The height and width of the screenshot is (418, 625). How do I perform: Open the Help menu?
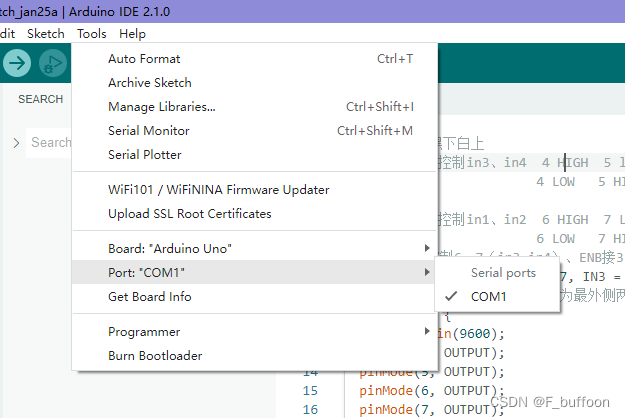pyautogui.click(x=132, y=34)
